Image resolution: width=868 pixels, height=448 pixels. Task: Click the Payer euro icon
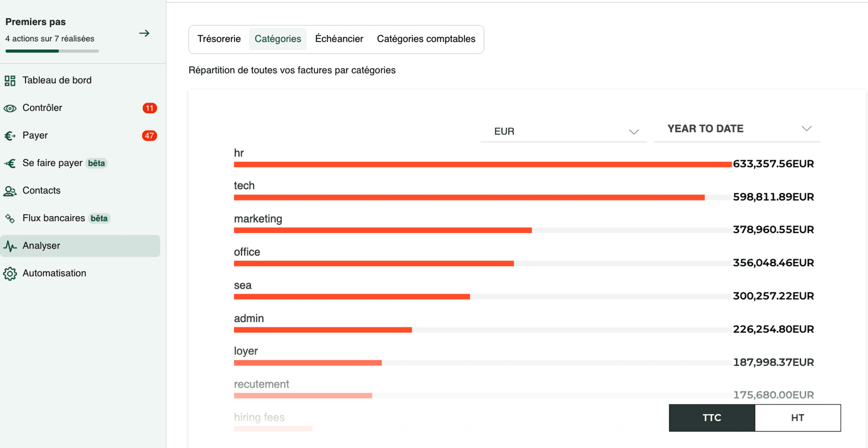[10, 135]
